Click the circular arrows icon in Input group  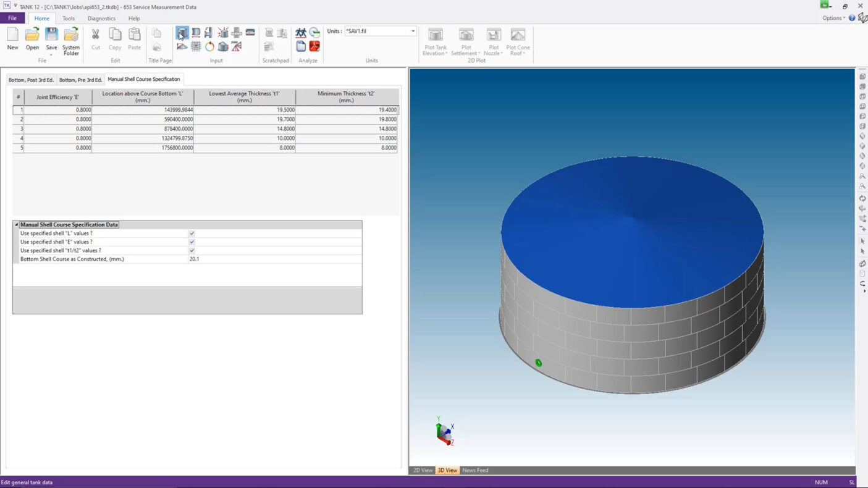click(209, 46)
